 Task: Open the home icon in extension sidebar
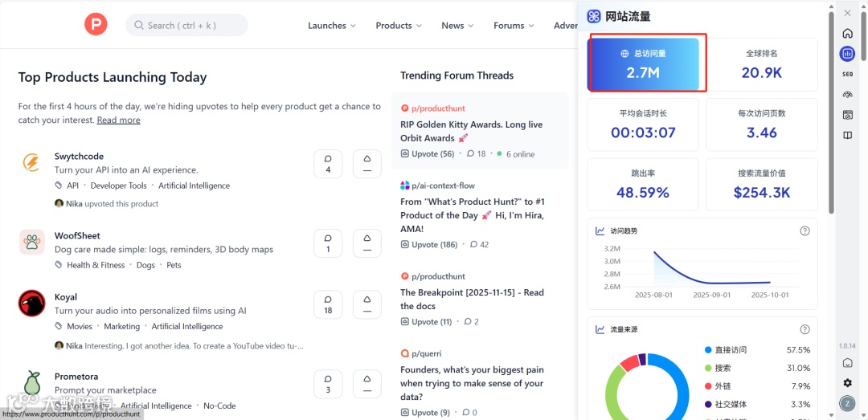coord(847,34)
